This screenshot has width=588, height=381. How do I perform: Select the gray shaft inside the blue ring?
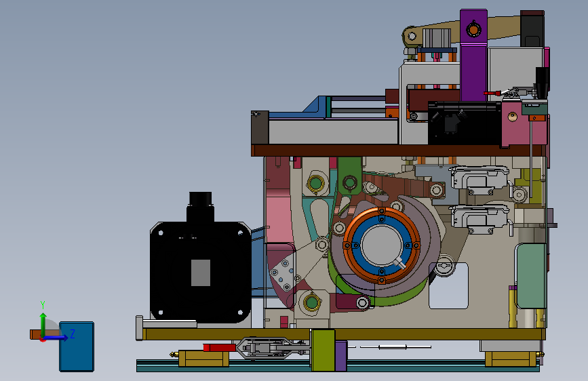tap(381, 245)
